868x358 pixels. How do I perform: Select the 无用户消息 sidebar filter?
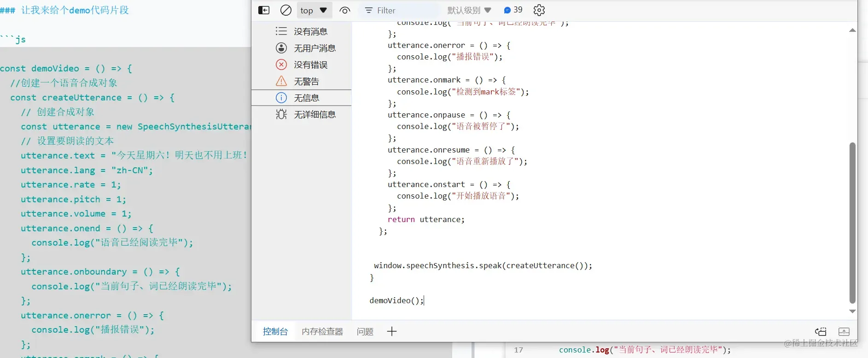(302, 48)
